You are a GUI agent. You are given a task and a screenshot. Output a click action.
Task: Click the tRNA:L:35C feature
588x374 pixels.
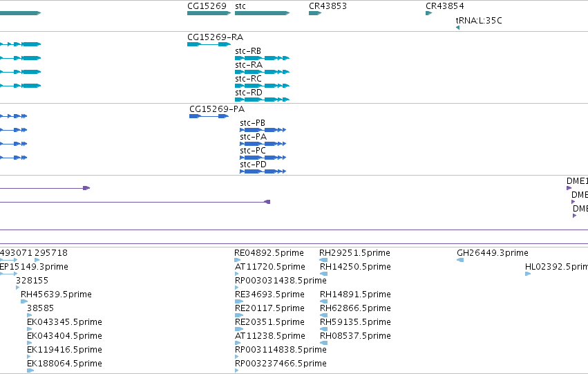(458, 28)
